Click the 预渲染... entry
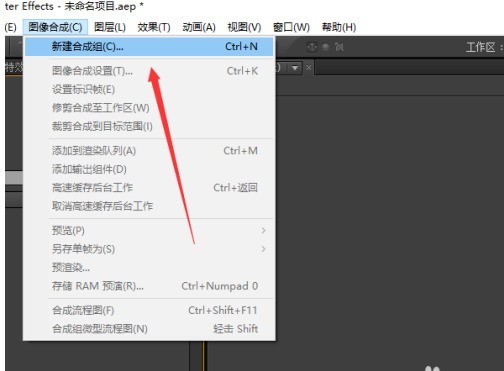Viewport: 504px width, 371px height. [x=149, y=267]
